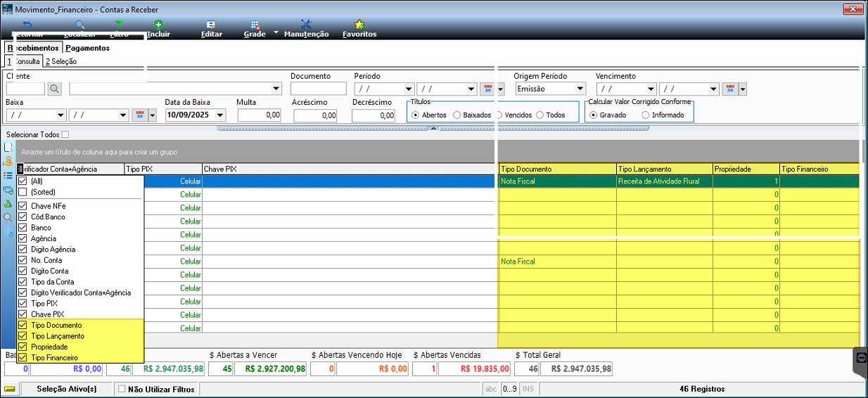Click the Localizar magnifier toolbar icon
The height and width of the screenshot is (398, 868).
[x=79, y=25]
